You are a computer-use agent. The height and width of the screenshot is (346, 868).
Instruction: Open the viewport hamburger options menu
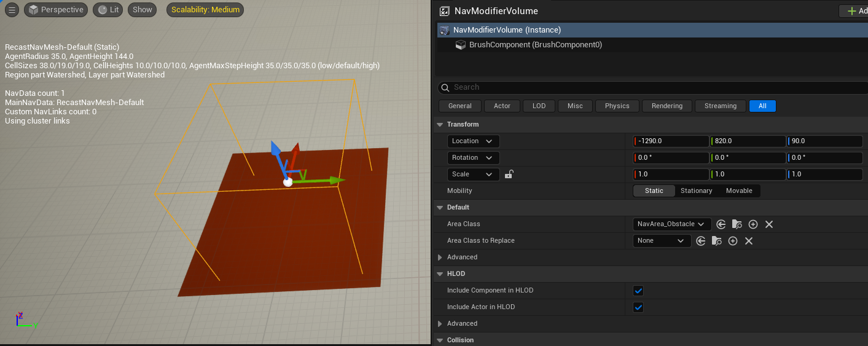coord(12,10)
